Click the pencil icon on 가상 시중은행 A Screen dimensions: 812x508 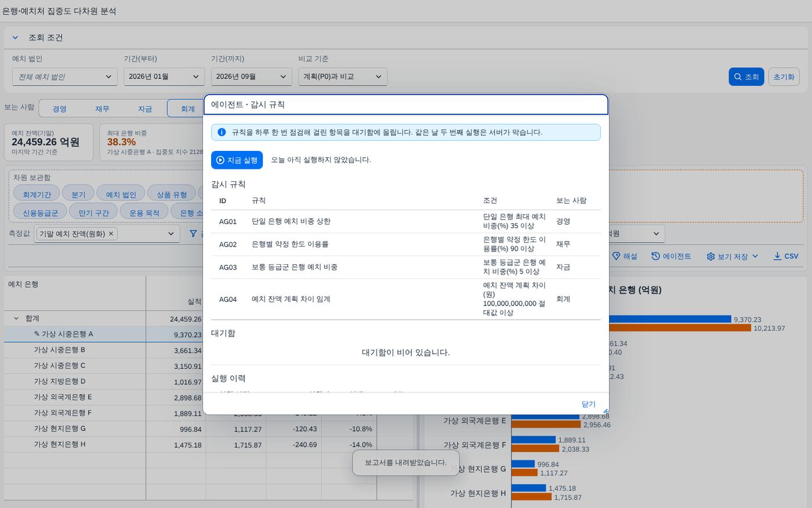(x=37, y=334)
